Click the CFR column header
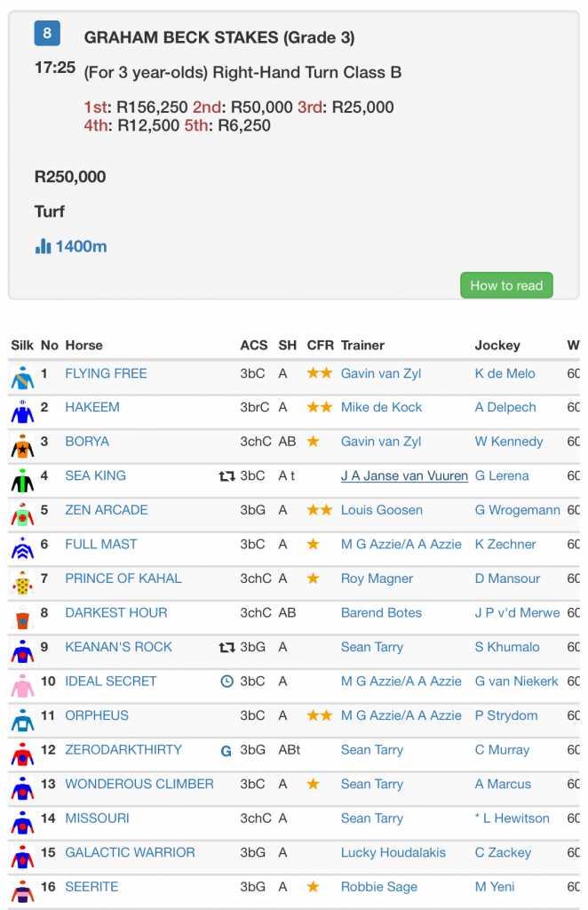This screenshot has width=588, height=910. pyautogui.click(x=320, y=345)
